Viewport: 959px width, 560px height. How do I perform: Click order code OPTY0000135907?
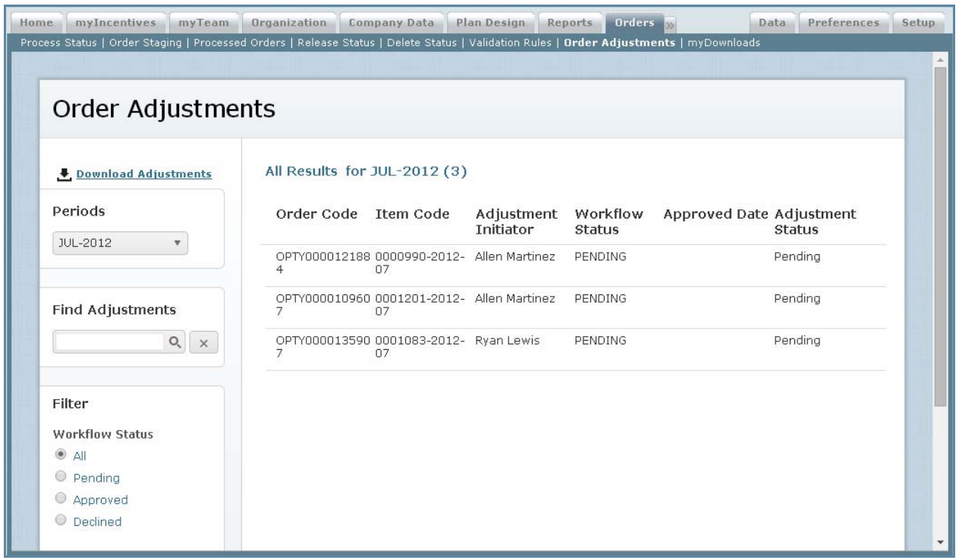pyautogui.click(x=324, y=347)
